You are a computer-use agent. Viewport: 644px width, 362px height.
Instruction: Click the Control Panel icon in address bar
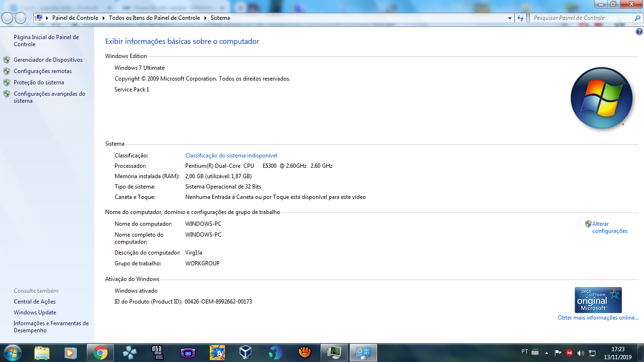point(40,18)
